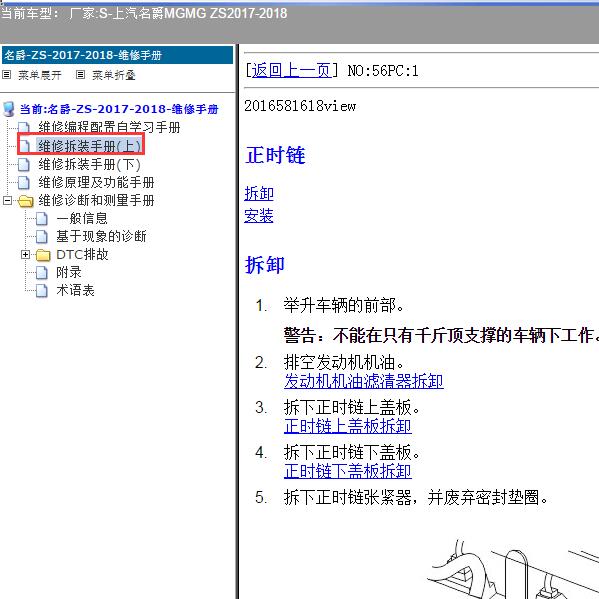The height and width of the screenshot is (599, 599).
Task: Click the page icon of 维修编程配置自学习手册
Action: coord(24,127)
